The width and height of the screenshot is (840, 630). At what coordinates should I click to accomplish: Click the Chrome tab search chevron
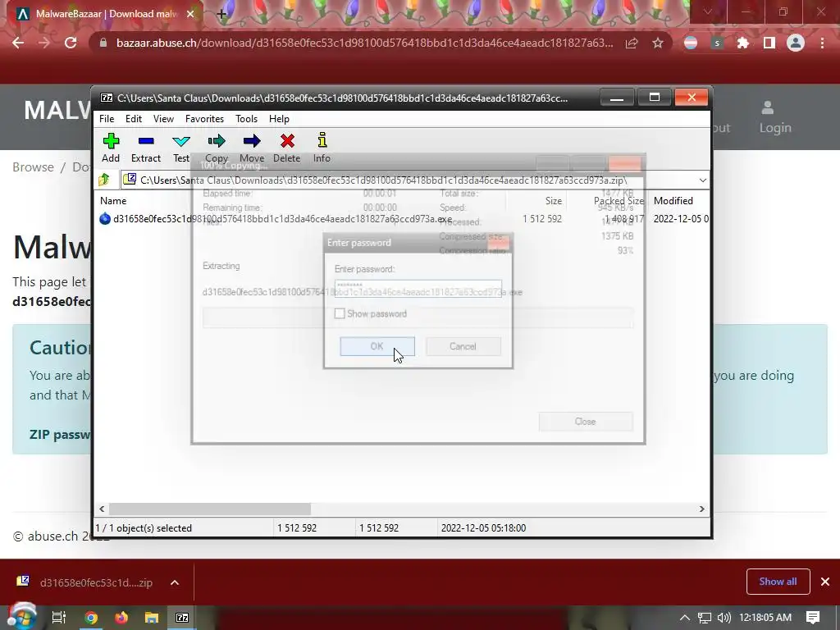pos(708,11)
